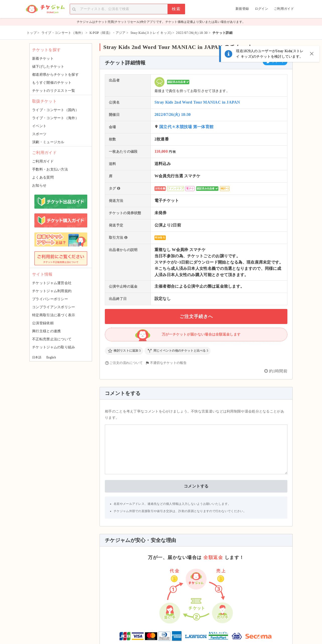Open 新規登録 in header
The image size is (322, 644).
(242, 9)
